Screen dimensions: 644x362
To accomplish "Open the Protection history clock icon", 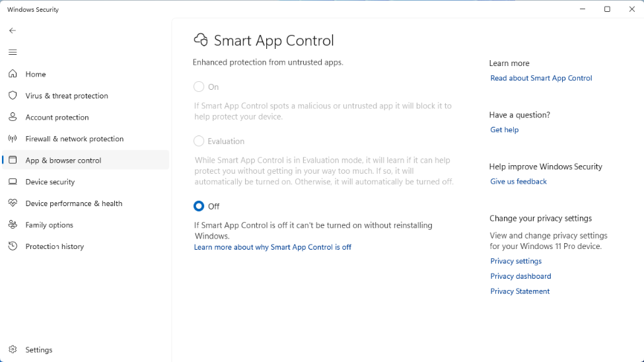I will [x=13, y=246].
